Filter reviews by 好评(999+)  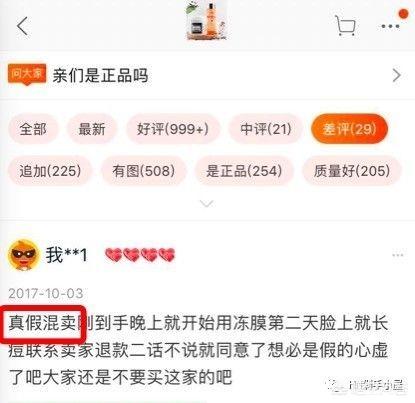(x=173, y=129)
